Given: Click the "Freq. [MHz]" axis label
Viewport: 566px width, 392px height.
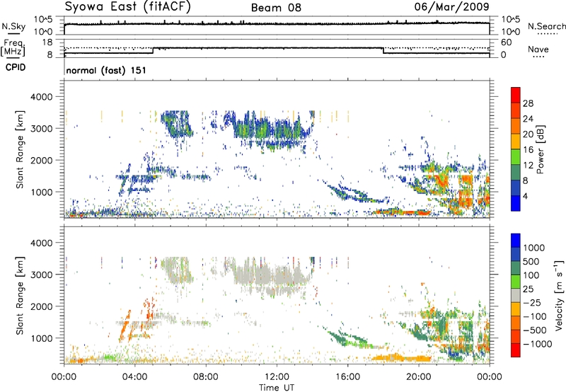Looking at the screenshot, I should (x=13, y=48).
